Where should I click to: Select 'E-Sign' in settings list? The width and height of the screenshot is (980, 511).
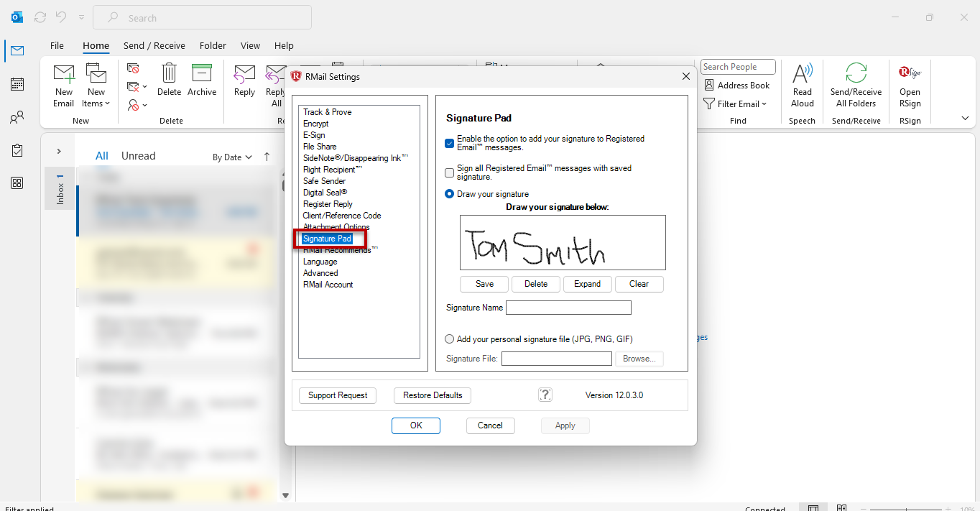[x=314, y=135]
